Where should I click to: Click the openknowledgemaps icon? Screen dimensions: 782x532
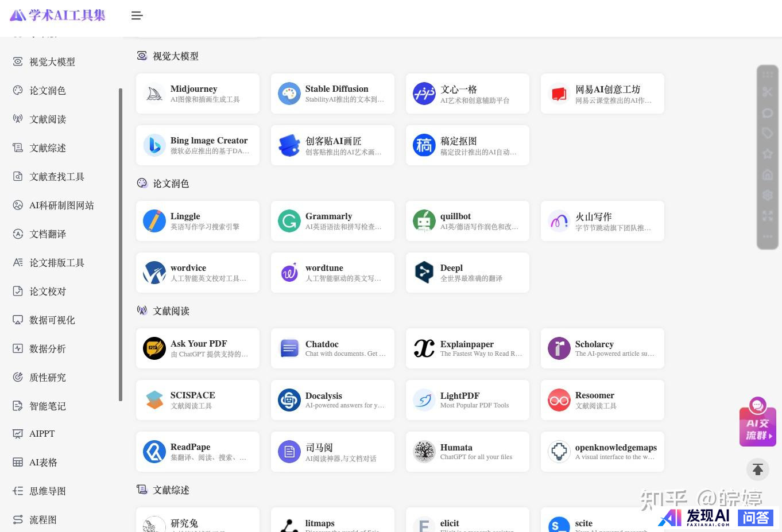pos(559,452)
